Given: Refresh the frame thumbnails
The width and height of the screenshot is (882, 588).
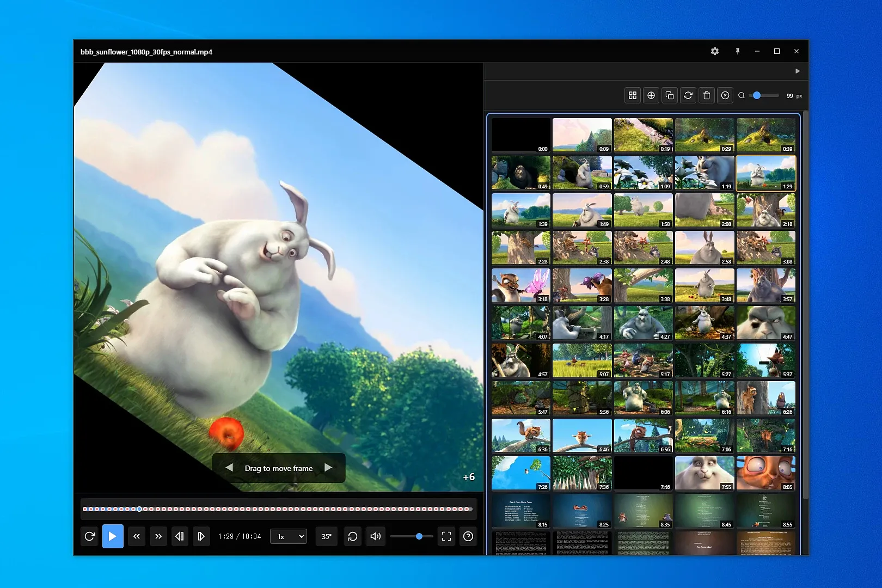Looking at the screenshot, I should coord(688,95).
